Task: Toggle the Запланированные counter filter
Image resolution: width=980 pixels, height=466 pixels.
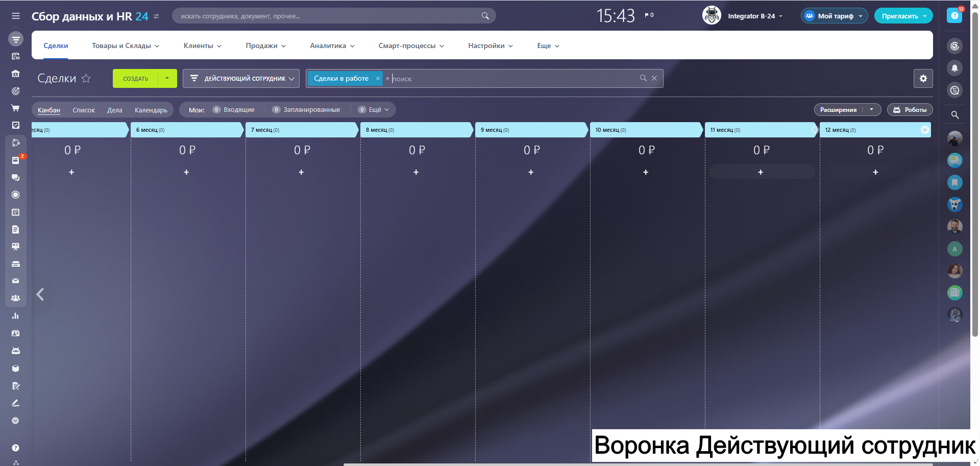Action: point(306,110)
